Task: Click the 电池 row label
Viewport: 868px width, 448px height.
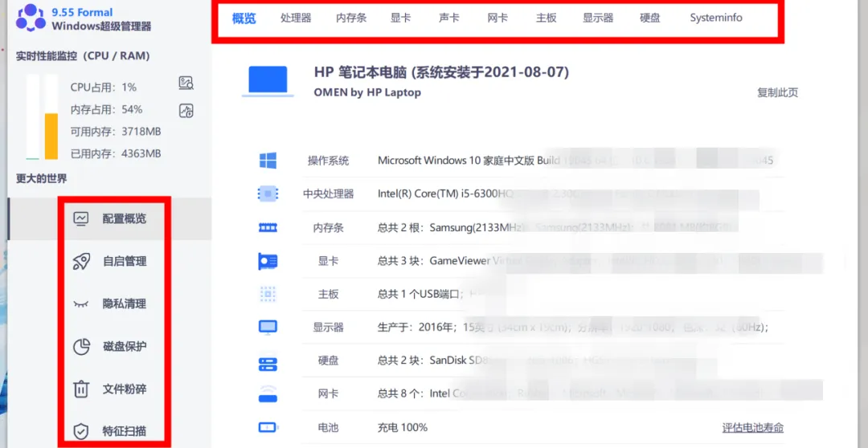Action: coord(328,428)
